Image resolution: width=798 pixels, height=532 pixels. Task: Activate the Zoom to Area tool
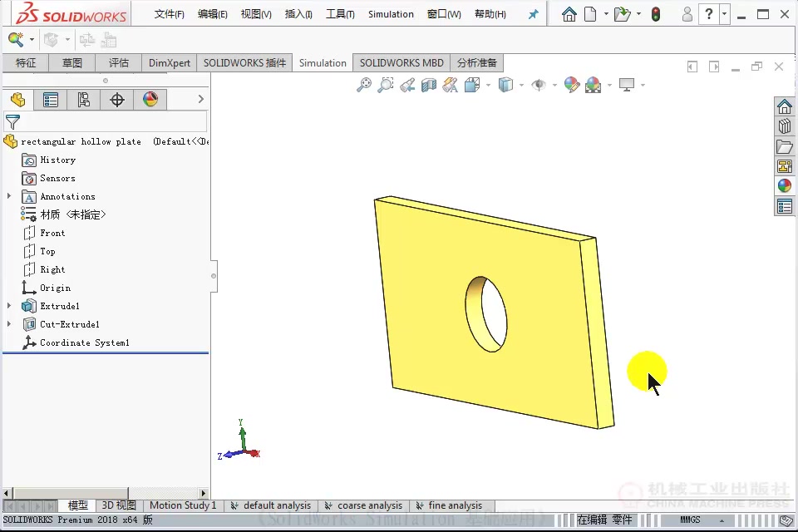click(385, 84)
